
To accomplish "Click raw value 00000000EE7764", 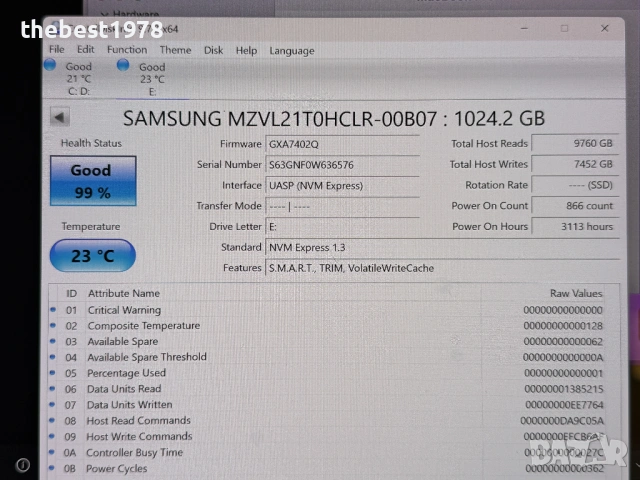I will click(564, 405).
